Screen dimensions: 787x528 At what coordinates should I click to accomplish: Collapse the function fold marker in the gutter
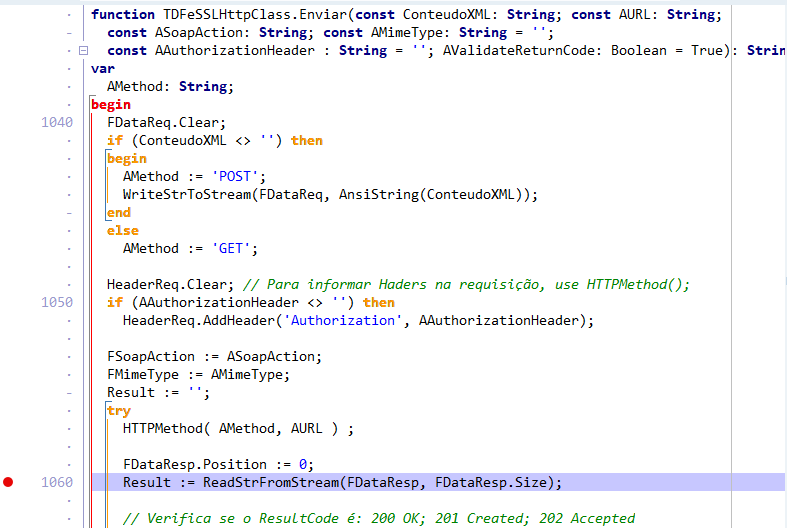click(84, 51)
